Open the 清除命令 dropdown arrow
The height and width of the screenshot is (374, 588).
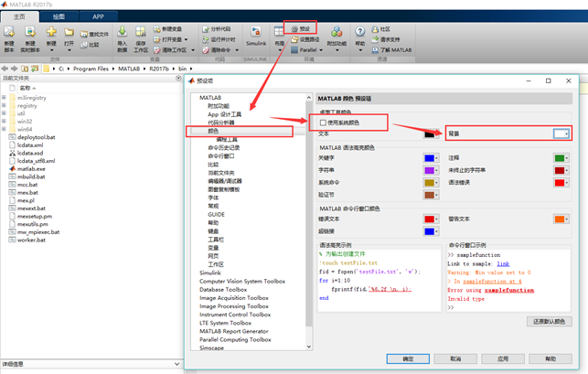pos(237,50)
